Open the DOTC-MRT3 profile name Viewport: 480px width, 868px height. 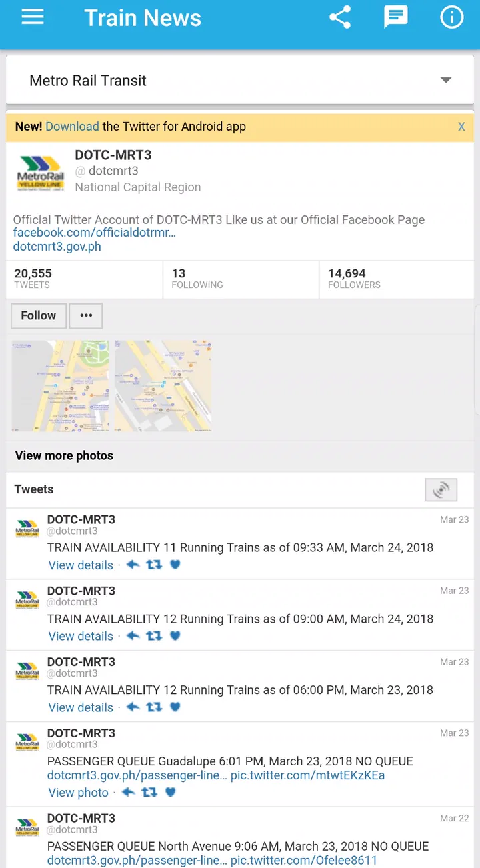coord(113,155)
